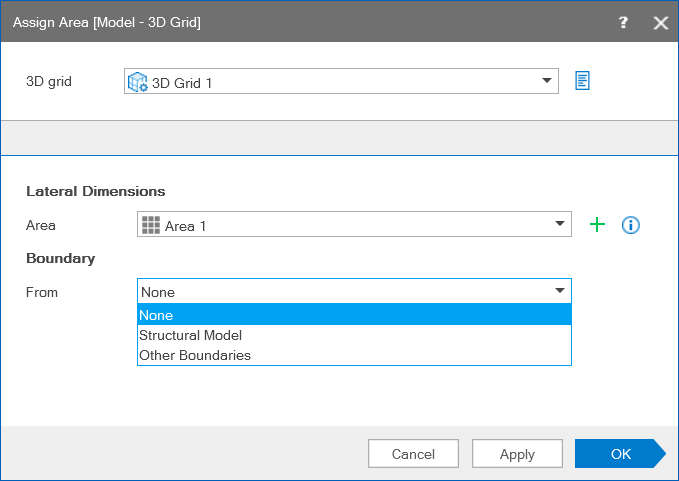Open the document icon beside 3D grid
Viewport: 679px width, 481px height.
point(582,81)
